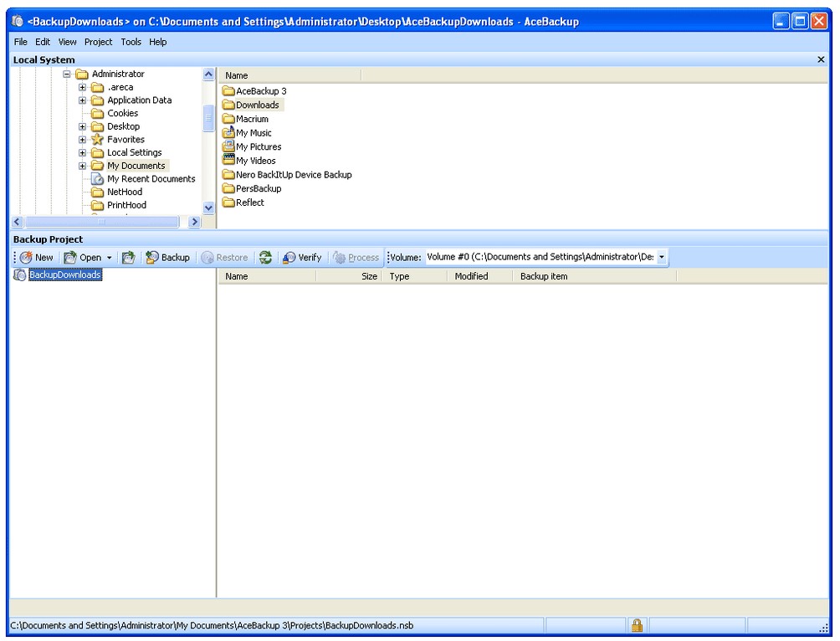Click the green refresh arrows icon
Viewport: 840px width, 641px height.
(265, 257)
